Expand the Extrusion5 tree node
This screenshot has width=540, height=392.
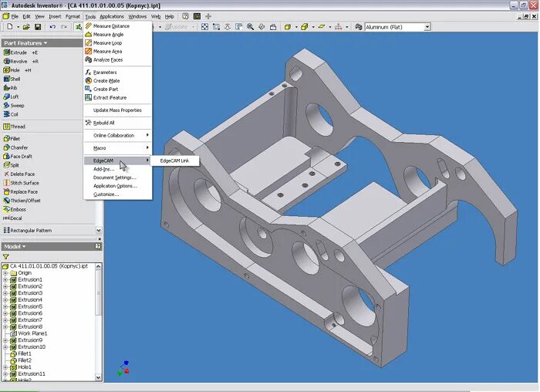[x=5, y=306]
